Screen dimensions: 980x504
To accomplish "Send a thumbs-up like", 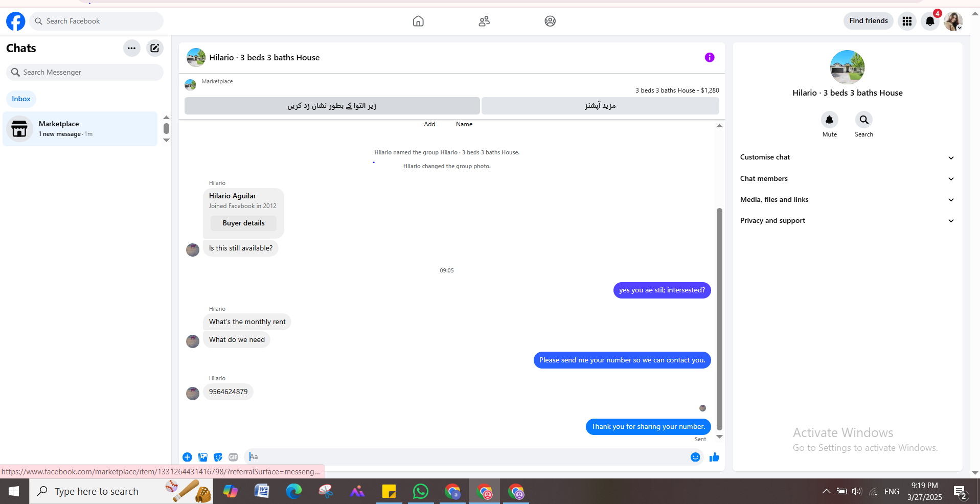I will (x=714, y=457).
